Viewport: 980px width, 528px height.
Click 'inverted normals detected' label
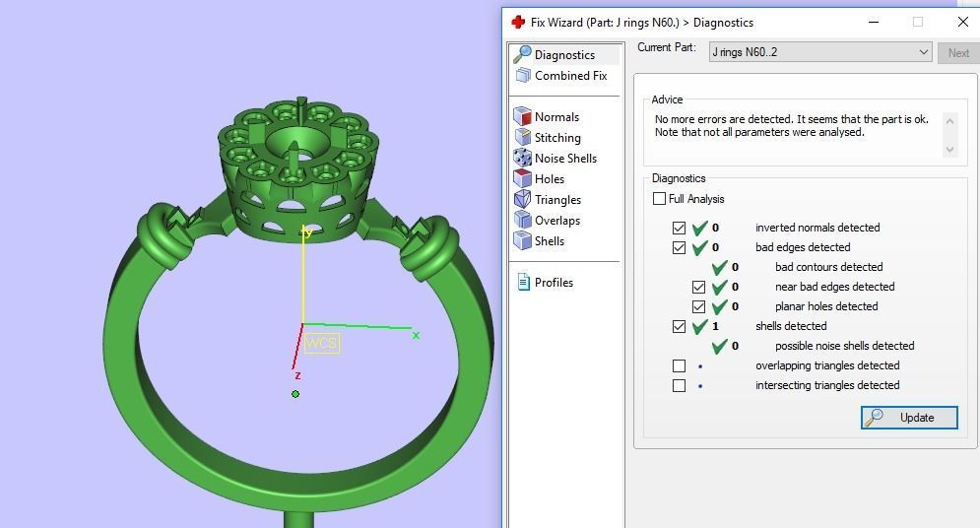817,228
